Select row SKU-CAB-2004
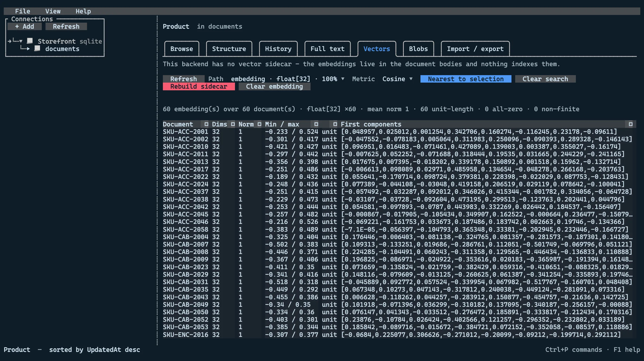Image resolution: width=644 pixels, height=361 pixels. click(x=399, y=237)
